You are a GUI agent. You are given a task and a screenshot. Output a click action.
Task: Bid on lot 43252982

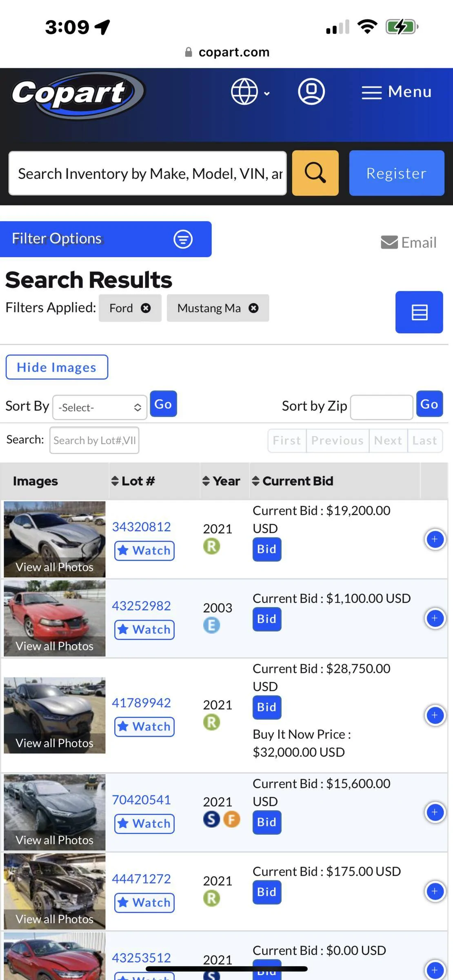[x=267, y=619]
